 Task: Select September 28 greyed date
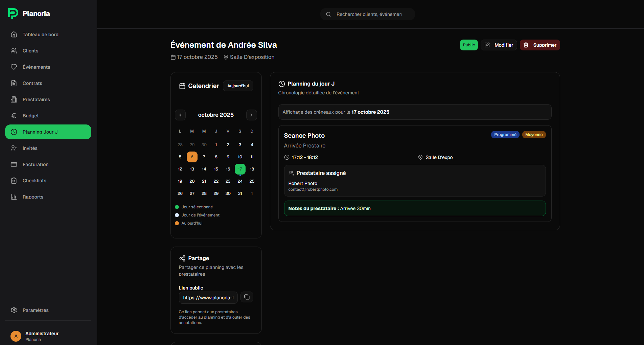(x=180, y=145)
